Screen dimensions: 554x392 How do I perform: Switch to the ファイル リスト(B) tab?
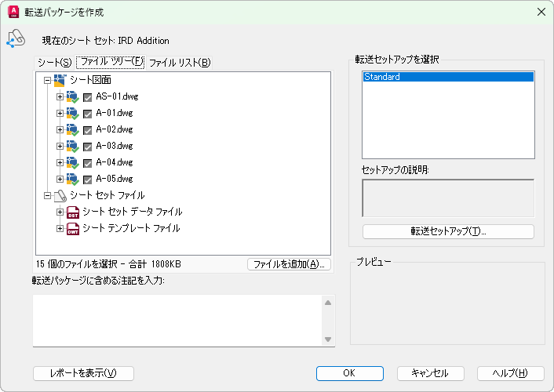point(180,63)
